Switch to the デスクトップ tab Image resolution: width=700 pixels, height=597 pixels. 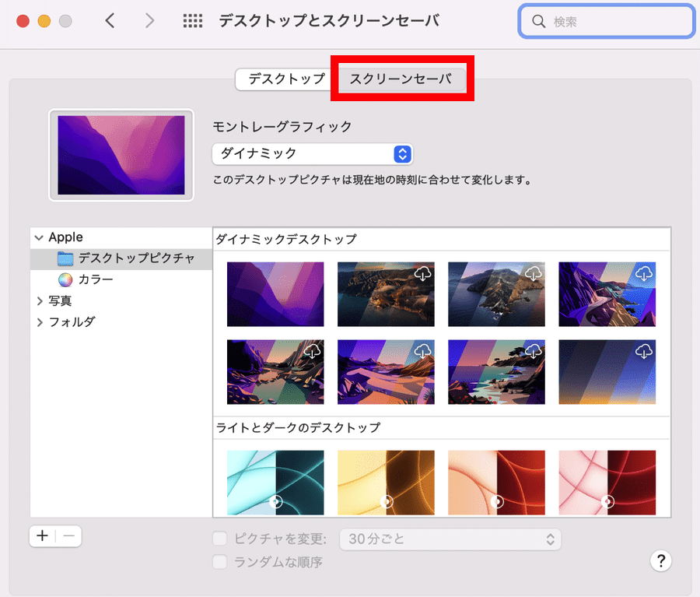pyautogui.click(x=286, y=79)
